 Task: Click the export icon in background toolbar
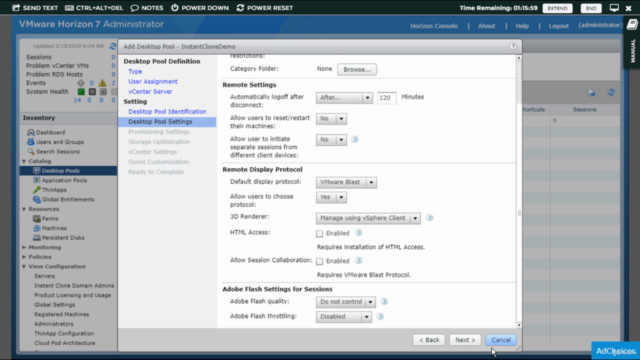pos(591,93)
